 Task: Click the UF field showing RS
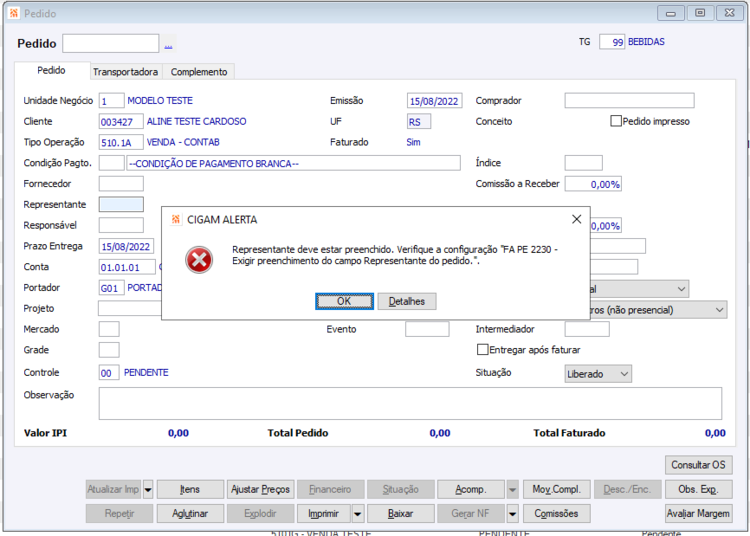point(419,121)
